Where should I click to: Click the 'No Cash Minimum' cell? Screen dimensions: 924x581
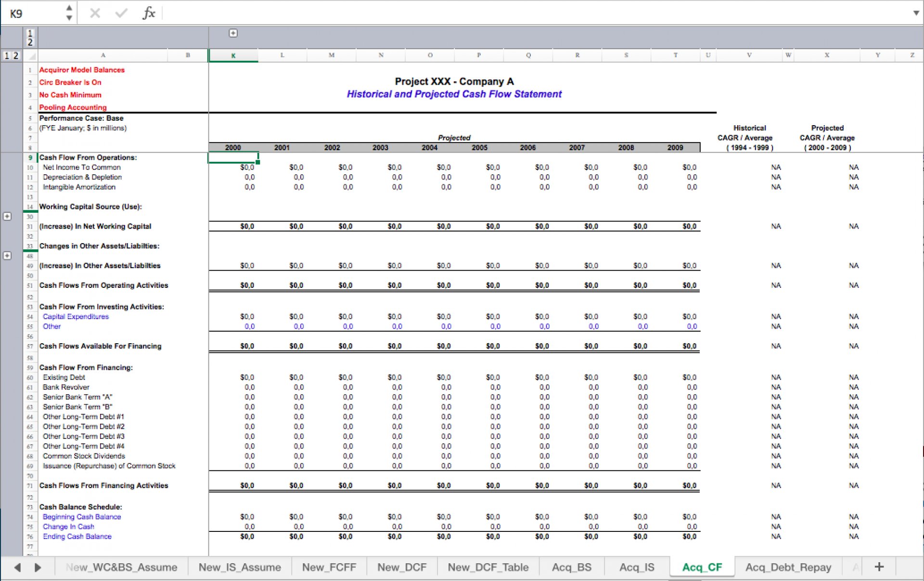tap(70, 95)
